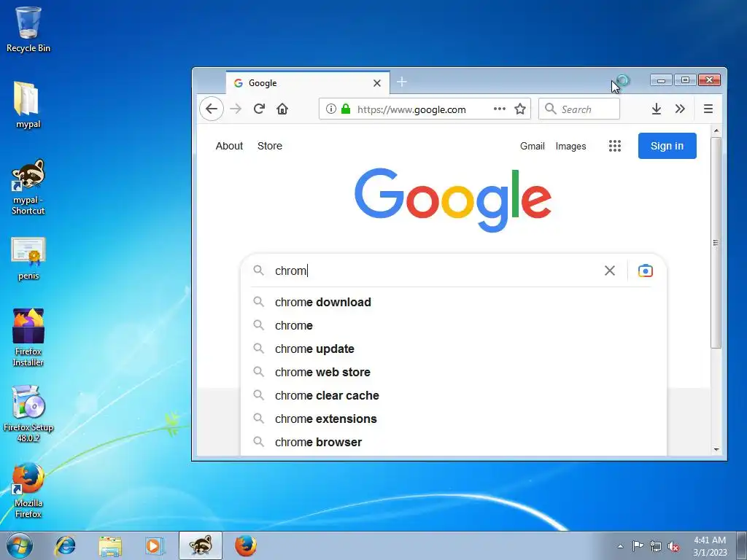Open Windows Explorer from the taskbar

(x=110, y=545)
